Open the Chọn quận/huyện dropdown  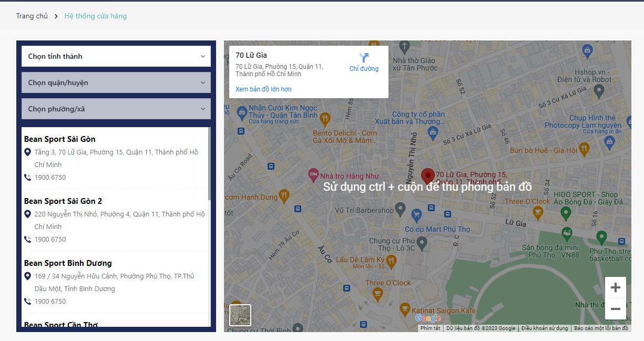coord(116,82)
